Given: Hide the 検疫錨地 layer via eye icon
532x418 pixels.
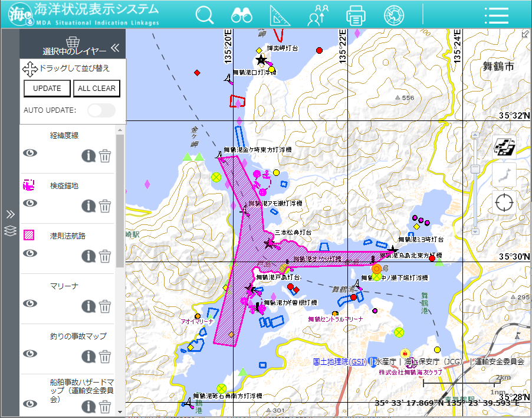Looking at the screenshot, I should 30,203.
